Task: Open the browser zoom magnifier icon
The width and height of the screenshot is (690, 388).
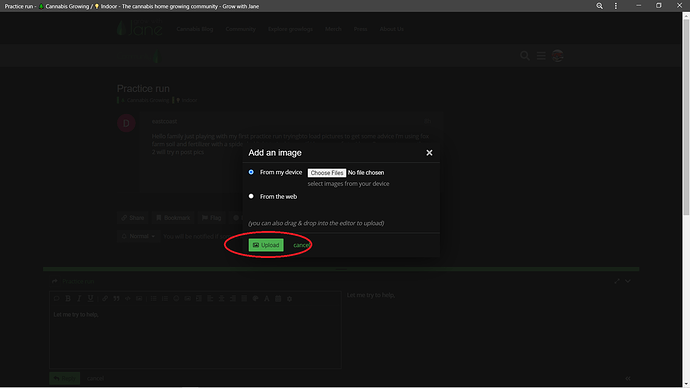Action: [x=599, y=6]
